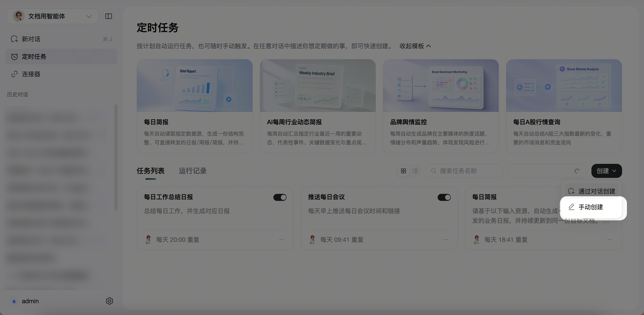This screenshot has height=315, width=644.
Task: Click the admin account name
Action: tap(30, 301)
